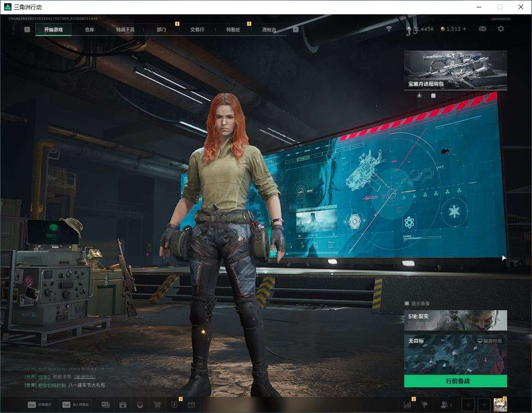Click the chat message 八一建军节大礼包
The height and width of the screenshot is (413, 532).
tap(87, 385)
